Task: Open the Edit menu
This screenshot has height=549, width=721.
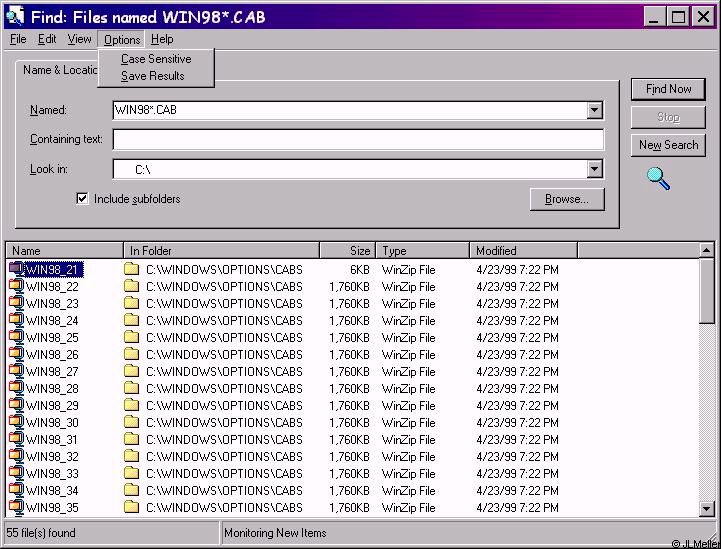Action: (x=47, y=39)
